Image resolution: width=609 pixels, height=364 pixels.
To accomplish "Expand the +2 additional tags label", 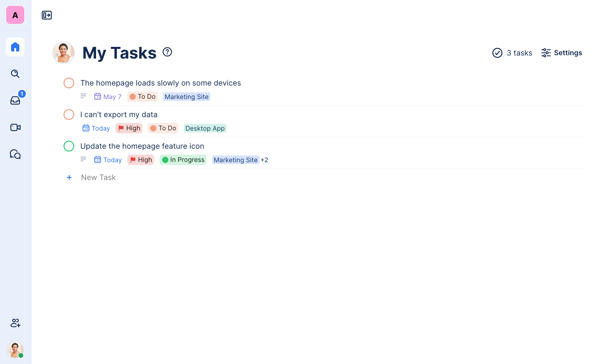I will [x=264, y=159].
